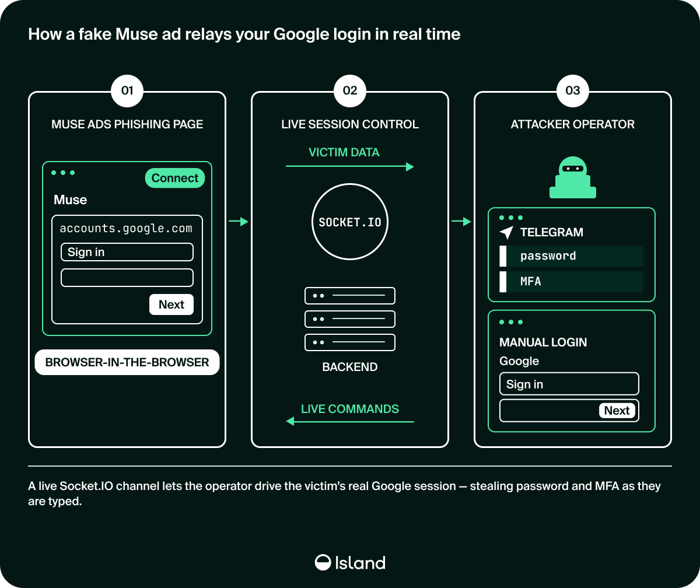Viewport: 700px width, 588px height.
Task: Click the MANUAL LOGIN heading
Action: 543,342
